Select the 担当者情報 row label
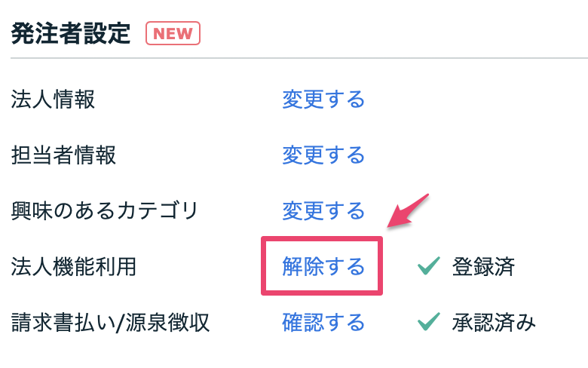The height and width of the screenshot is (368, 588). (63, 155)
